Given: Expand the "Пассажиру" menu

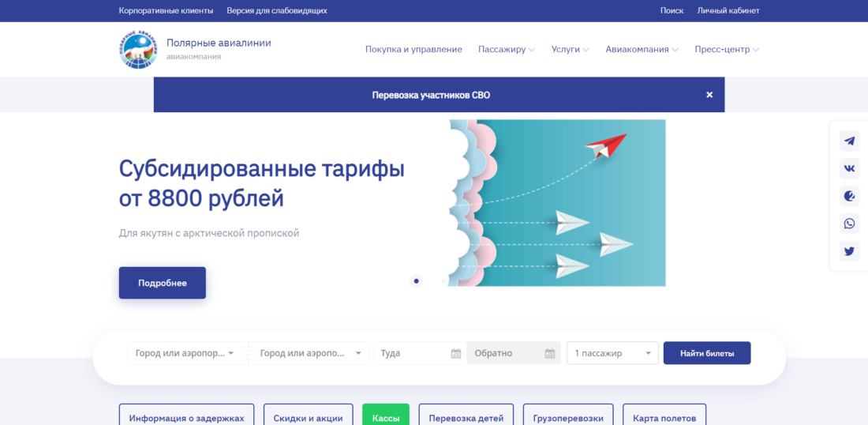Looking at the screenshot, I should click(506, 49).
